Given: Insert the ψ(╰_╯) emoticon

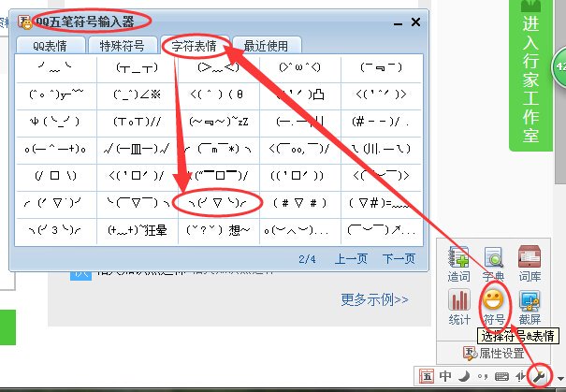Looking at the screenshot, I should point(55,122).
